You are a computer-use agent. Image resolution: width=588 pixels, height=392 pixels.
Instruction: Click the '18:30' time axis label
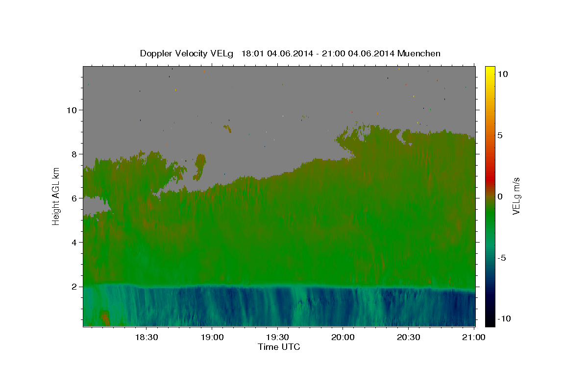coord(146,337)
